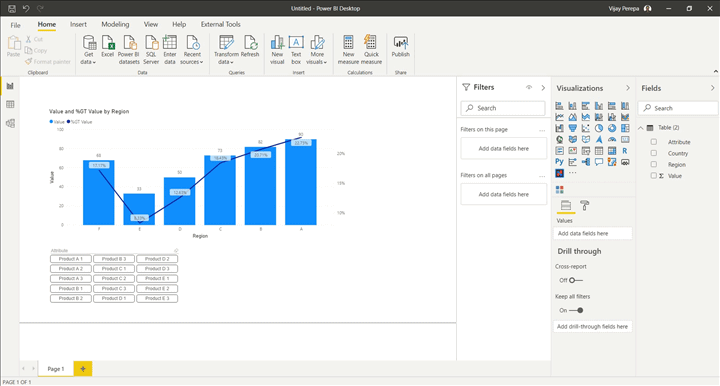Check the Value field checkbox

tap(654, 175)
